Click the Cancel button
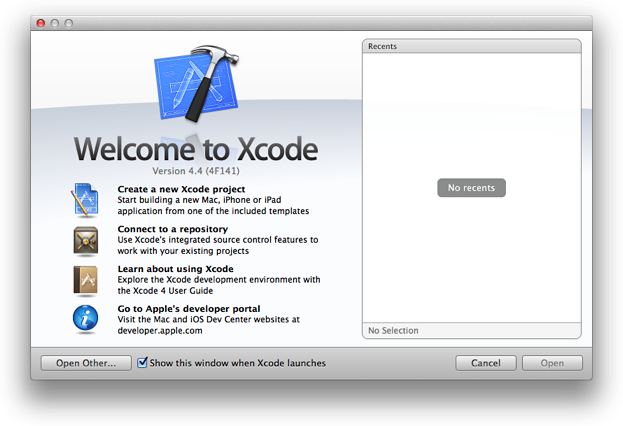623x426 pixels. (x=486, y=363)
